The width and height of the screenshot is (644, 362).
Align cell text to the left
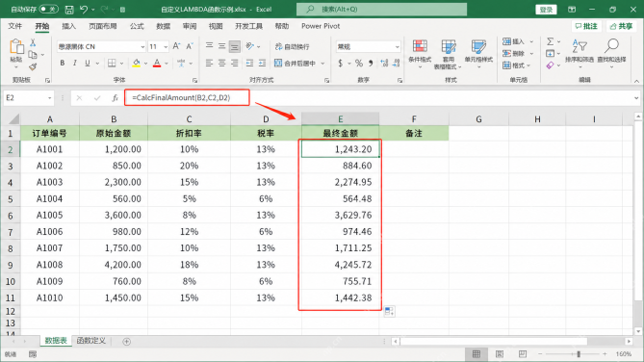click(x=210, y=64)
